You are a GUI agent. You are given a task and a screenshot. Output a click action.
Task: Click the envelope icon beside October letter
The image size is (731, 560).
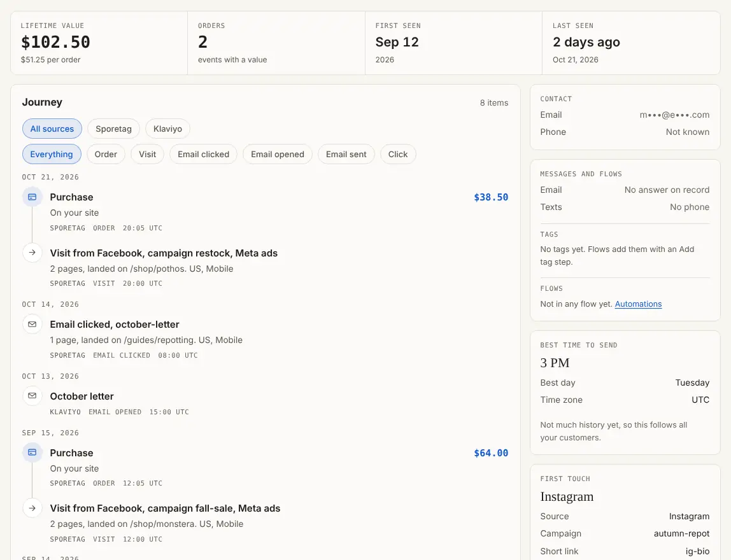32,396
